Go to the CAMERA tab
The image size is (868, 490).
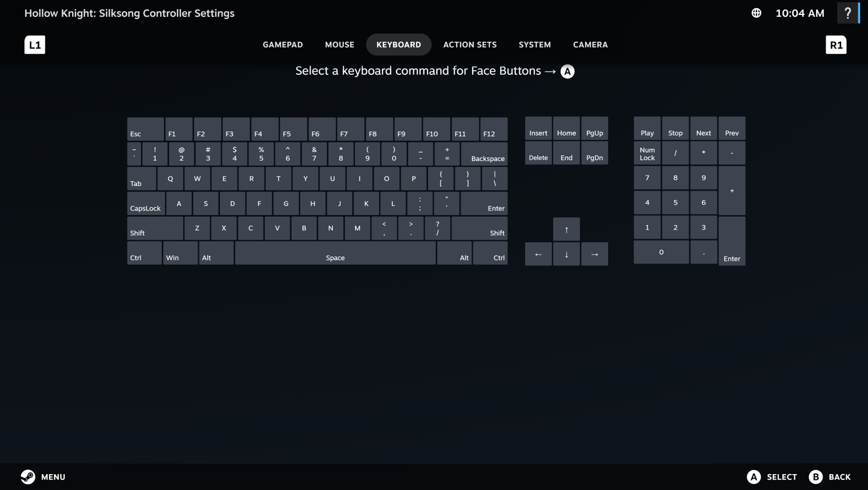590,45
